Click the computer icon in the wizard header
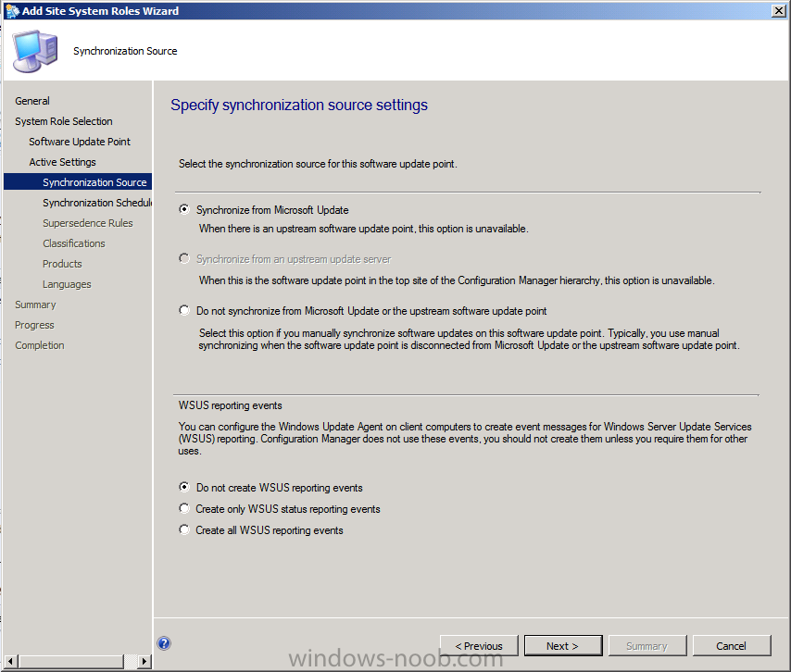791x672 pixels. (35, 51)
